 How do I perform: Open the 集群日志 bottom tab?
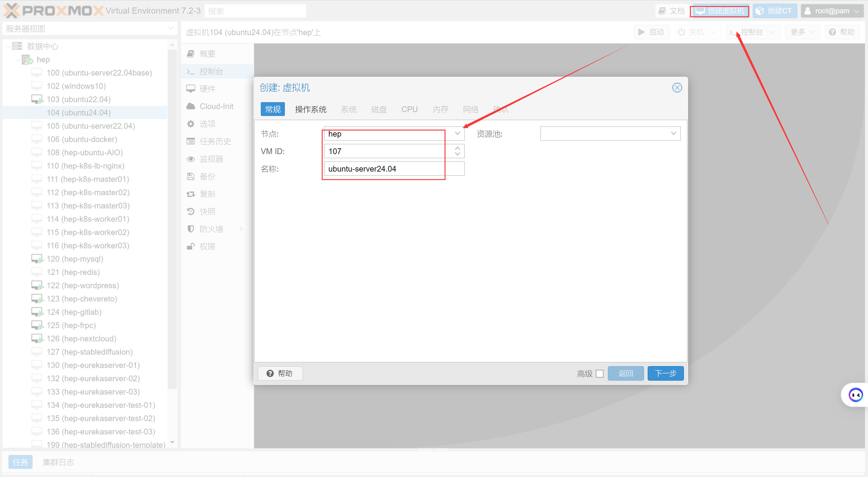pos(58,462)
